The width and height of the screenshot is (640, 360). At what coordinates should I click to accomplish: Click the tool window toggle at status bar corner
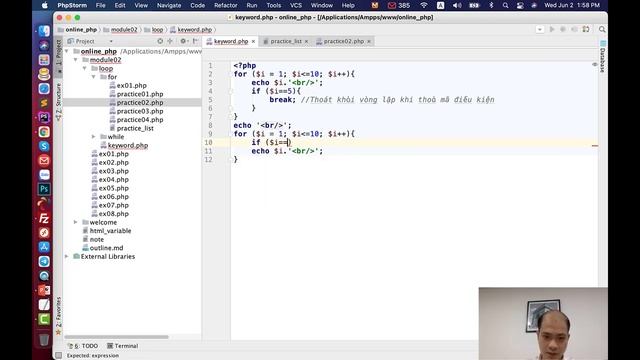(59, 356)
